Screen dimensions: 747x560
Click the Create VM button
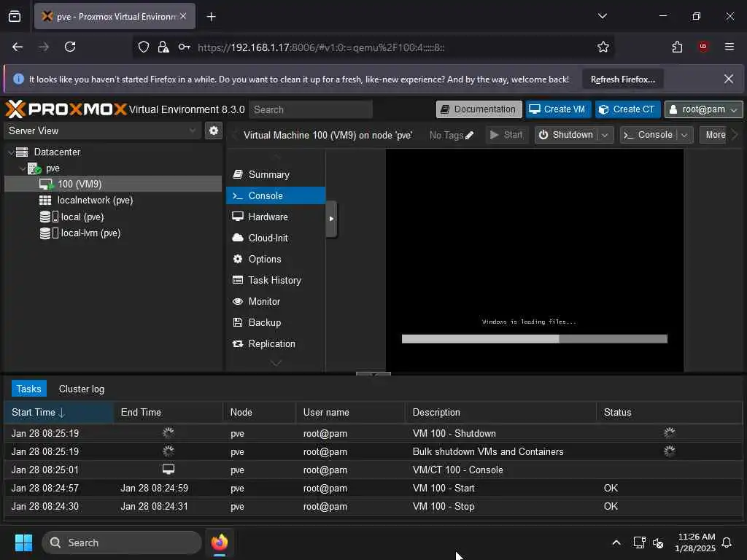(558, 109)
